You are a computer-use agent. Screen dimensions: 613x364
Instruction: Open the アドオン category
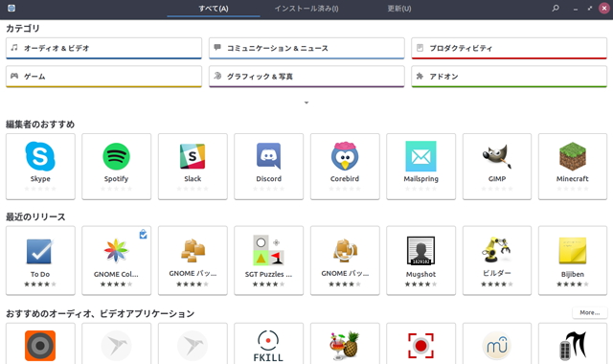click(509, 77)
